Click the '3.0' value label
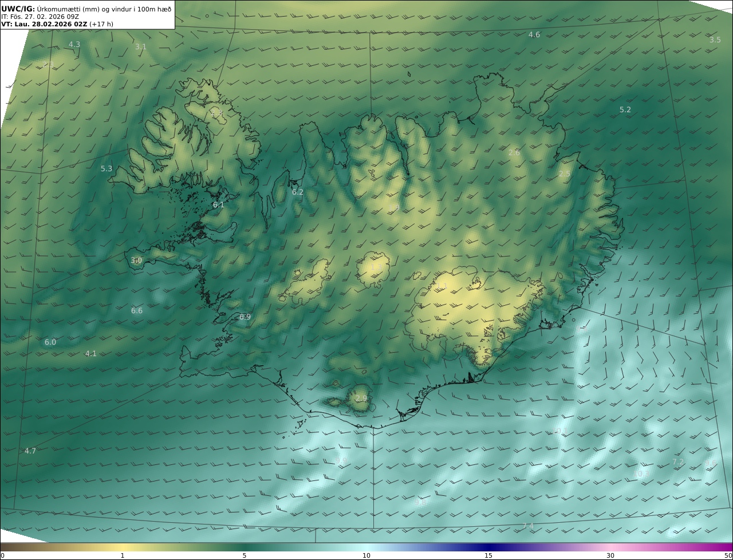The height and width of the screenshot is (560, 733). coord(136,260)
